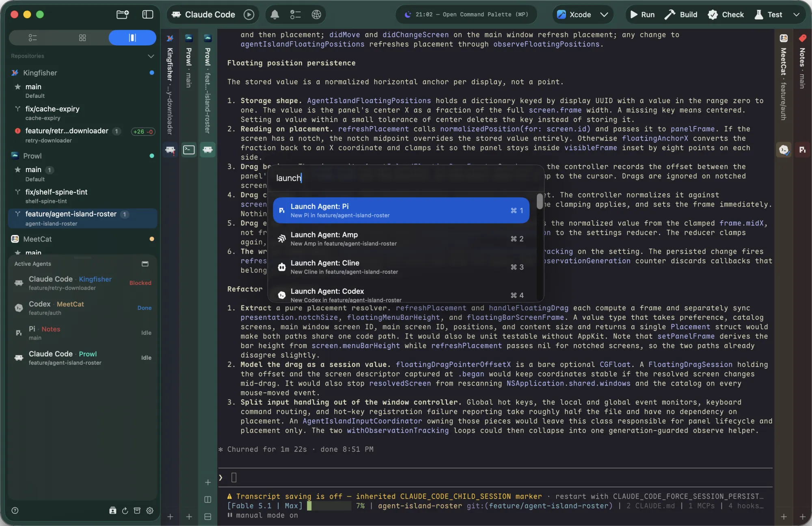Open the help question mark icon
Viewport: 812px width, 526px height.
tap(15, 511)
